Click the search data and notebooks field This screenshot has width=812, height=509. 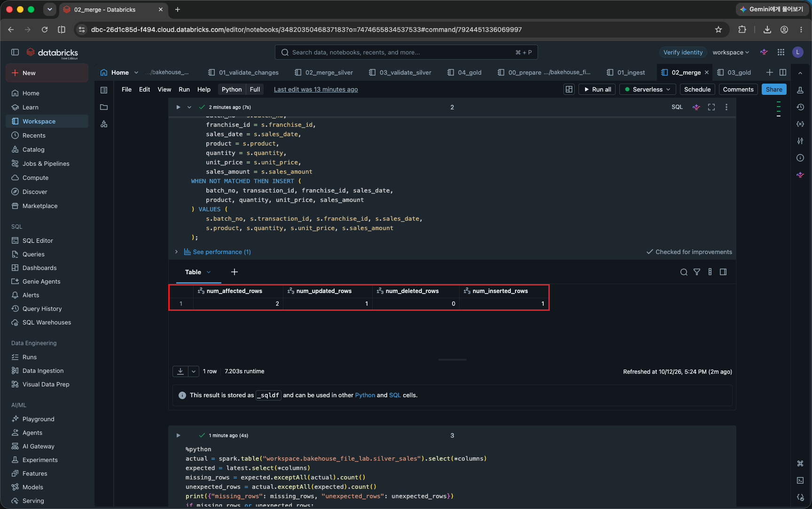[406, 52]
